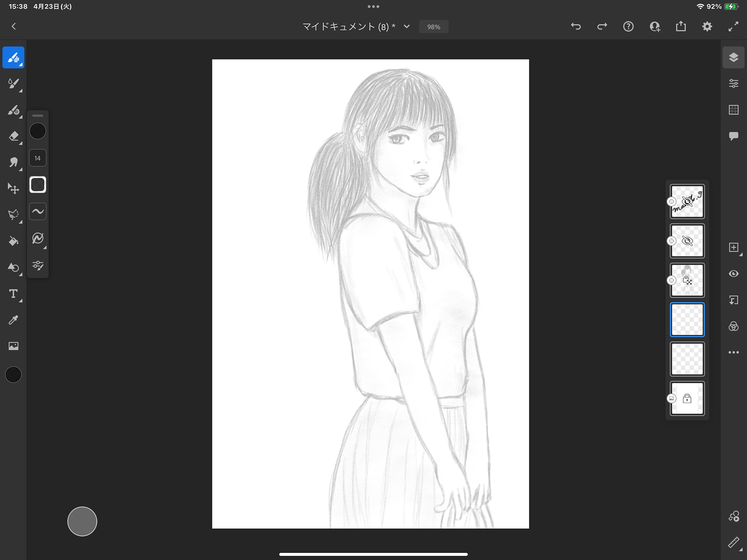Open the more layer actions menu
Image resolution: width=747 pixels, height=560 pixels.
733,352
